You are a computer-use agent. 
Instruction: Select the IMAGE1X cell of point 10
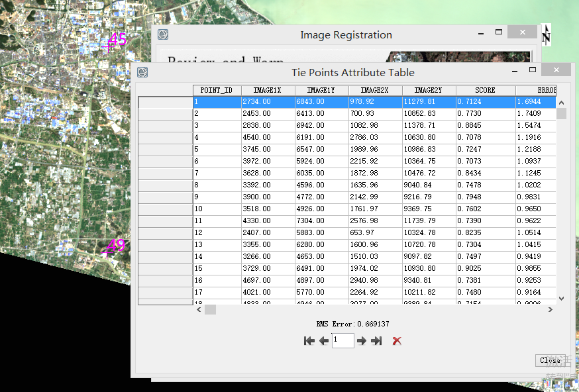click(x=268, y=209)
